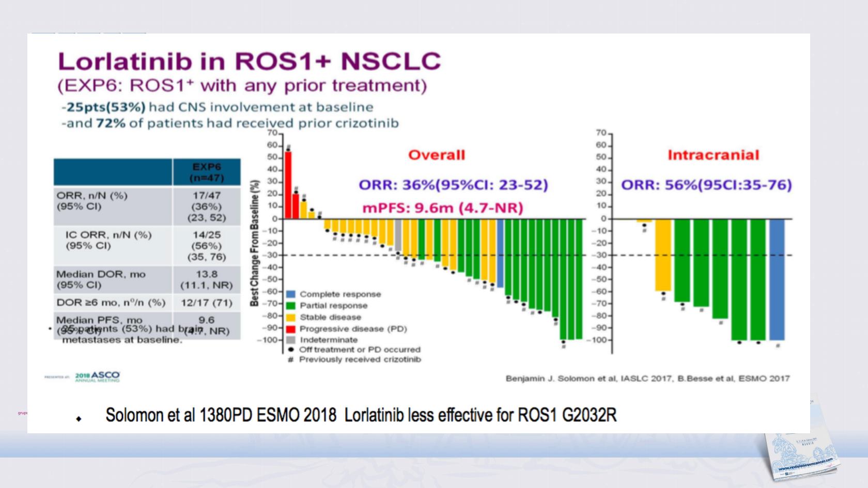
Task: Click table row label 'Median DOR, mo'
Action: click(x=101, y=274)
